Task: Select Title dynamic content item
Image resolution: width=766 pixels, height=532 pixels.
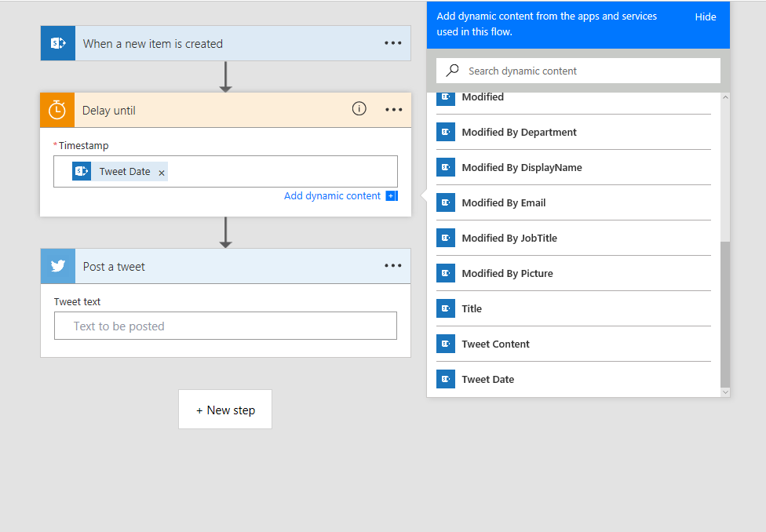Action: (x=472, y=308)
